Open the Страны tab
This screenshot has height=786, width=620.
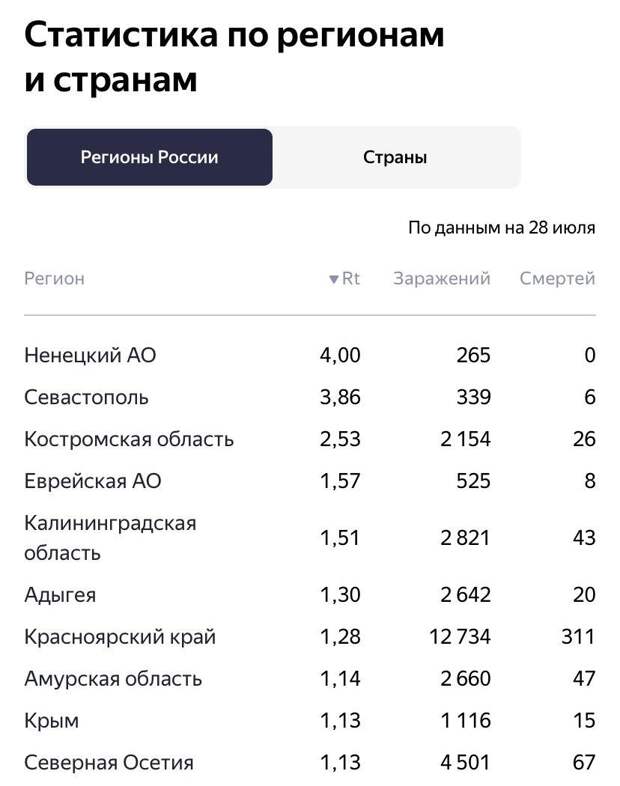coord(395,157)
